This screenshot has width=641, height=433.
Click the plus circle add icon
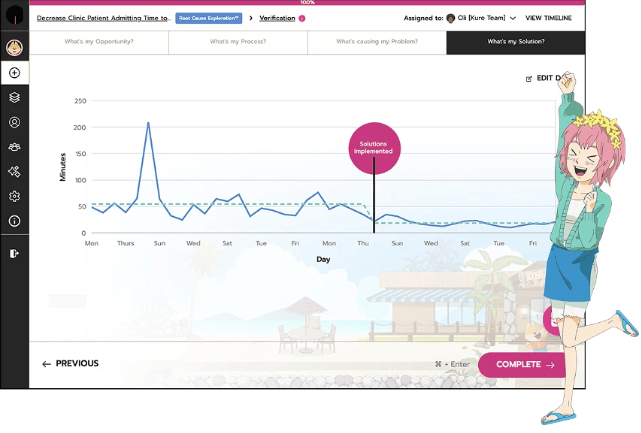(14, 73)
